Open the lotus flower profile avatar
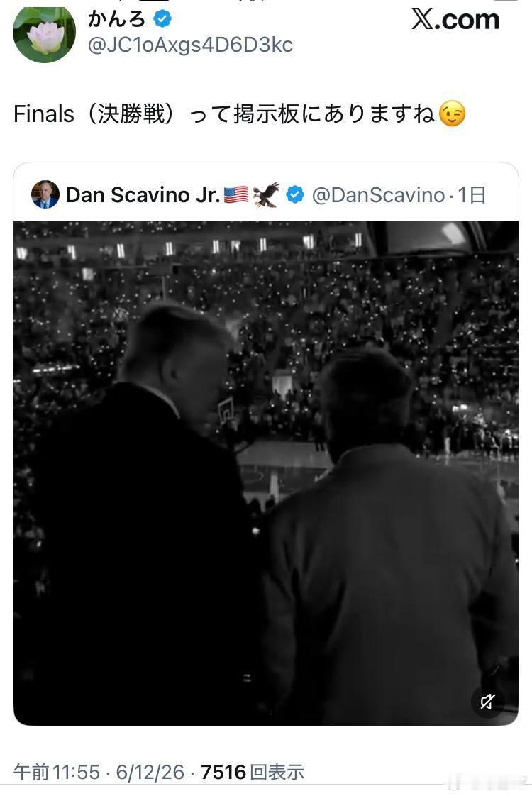Image resolution: width=532 pixels, height=796 pixels. click(44, 33)
